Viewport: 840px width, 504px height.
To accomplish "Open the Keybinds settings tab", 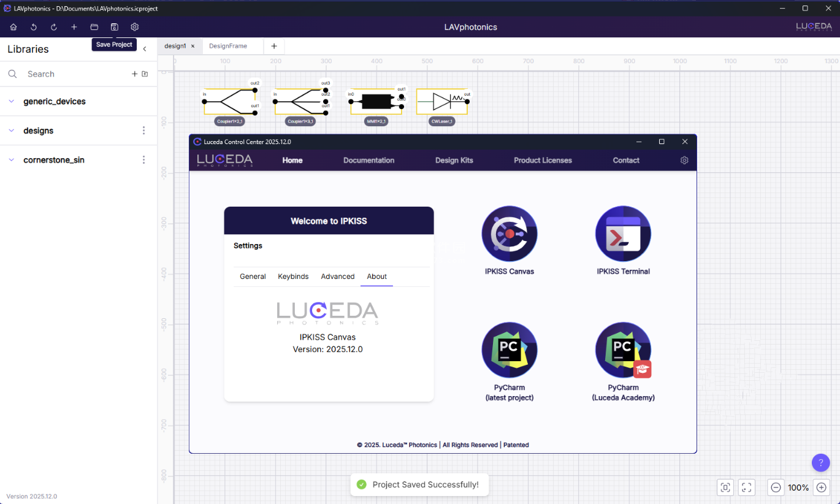I will (293, 277).
